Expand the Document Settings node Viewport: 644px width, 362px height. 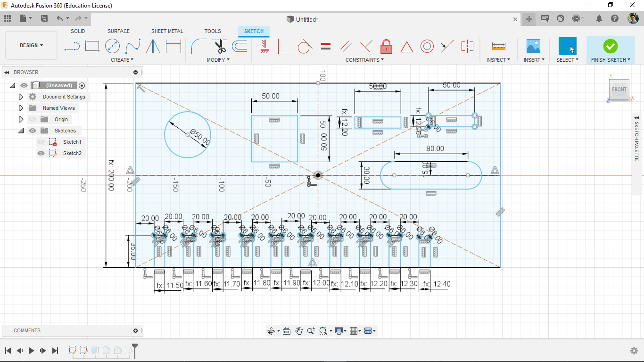pyautogui.click(x=21, y=97)
